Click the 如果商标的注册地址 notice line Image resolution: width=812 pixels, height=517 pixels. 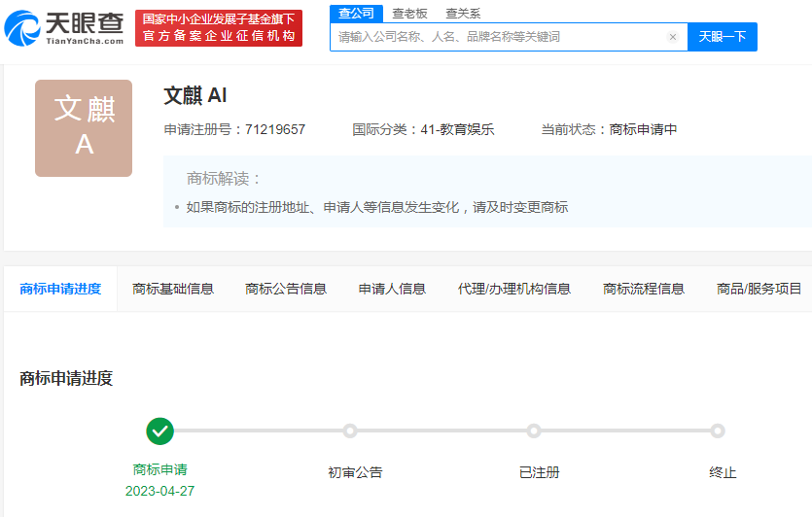pyautogui.click(x=377, y=208)
